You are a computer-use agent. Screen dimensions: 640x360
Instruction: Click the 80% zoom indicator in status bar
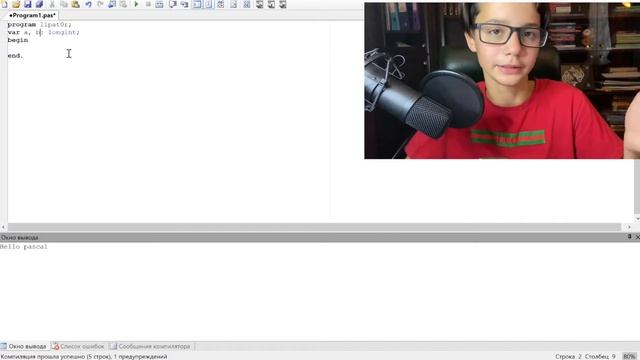[x=629, y=356]
